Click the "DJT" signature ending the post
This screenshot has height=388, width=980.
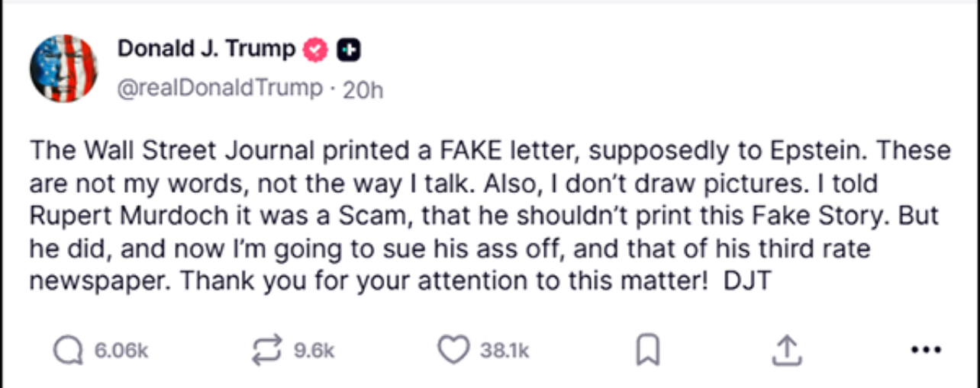pos(748,281)
